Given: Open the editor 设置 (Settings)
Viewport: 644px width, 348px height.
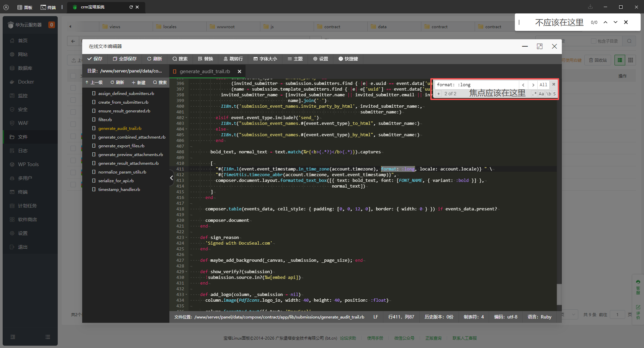Looking at the screenshot, I should [x=320, y=59].
